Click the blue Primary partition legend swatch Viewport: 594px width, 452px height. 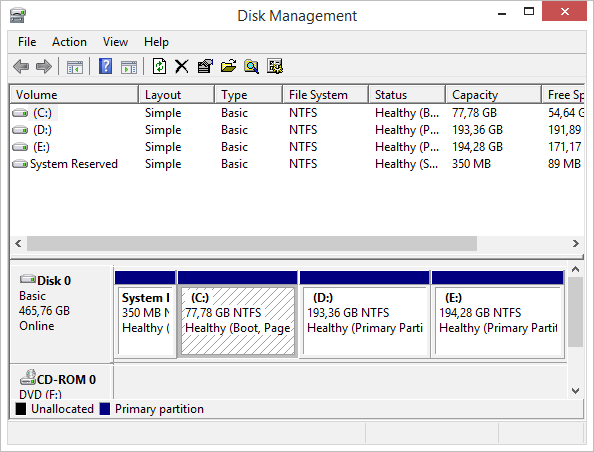point(105,409)
